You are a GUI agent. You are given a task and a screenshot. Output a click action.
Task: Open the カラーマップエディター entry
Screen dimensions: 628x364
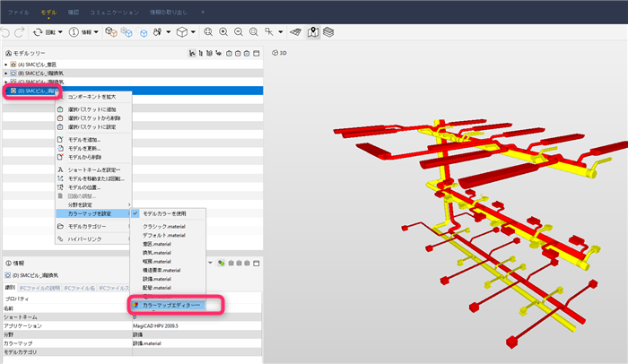coord(169,305)
